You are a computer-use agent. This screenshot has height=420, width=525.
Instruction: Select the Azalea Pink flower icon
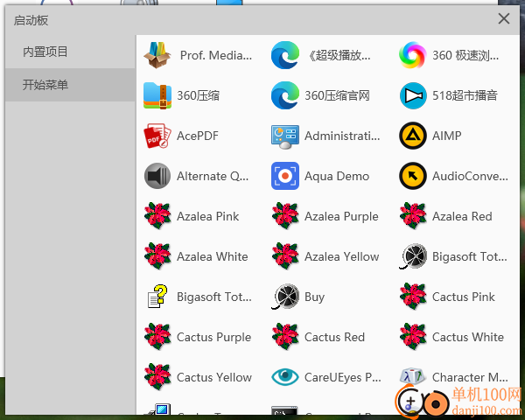tap(157, 216)
